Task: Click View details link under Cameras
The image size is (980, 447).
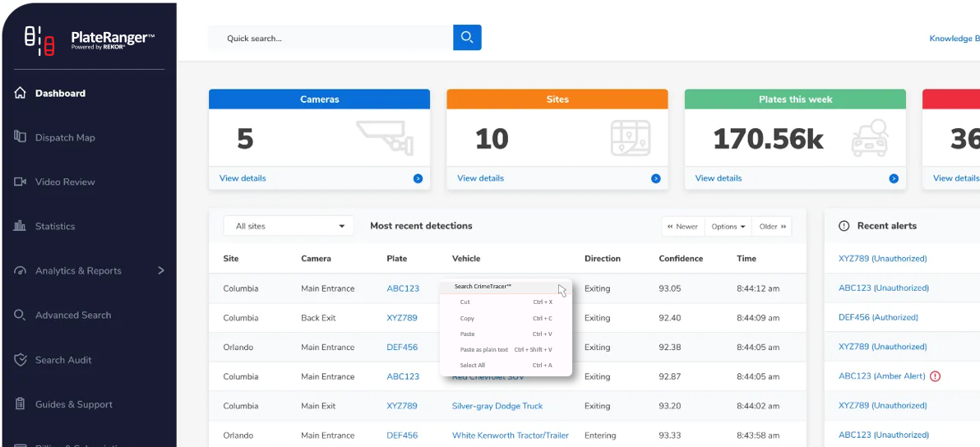Action: [243, 178]
